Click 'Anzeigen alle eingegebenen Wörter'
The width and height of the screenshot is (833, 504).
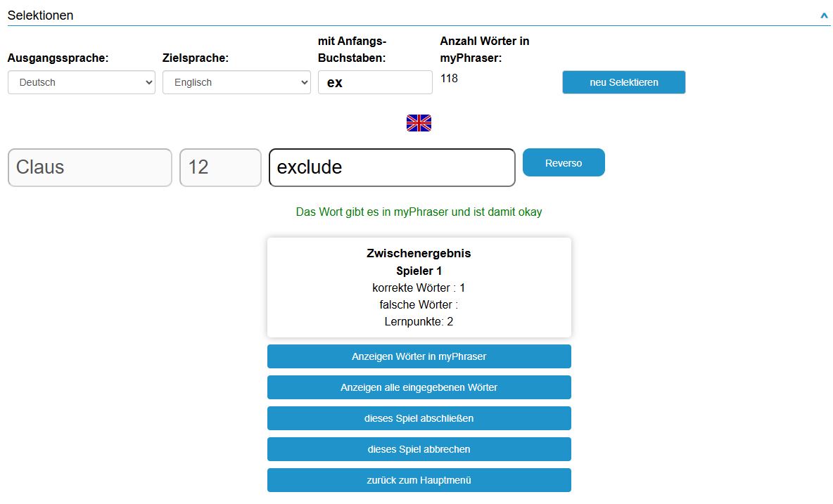[419, 387]
